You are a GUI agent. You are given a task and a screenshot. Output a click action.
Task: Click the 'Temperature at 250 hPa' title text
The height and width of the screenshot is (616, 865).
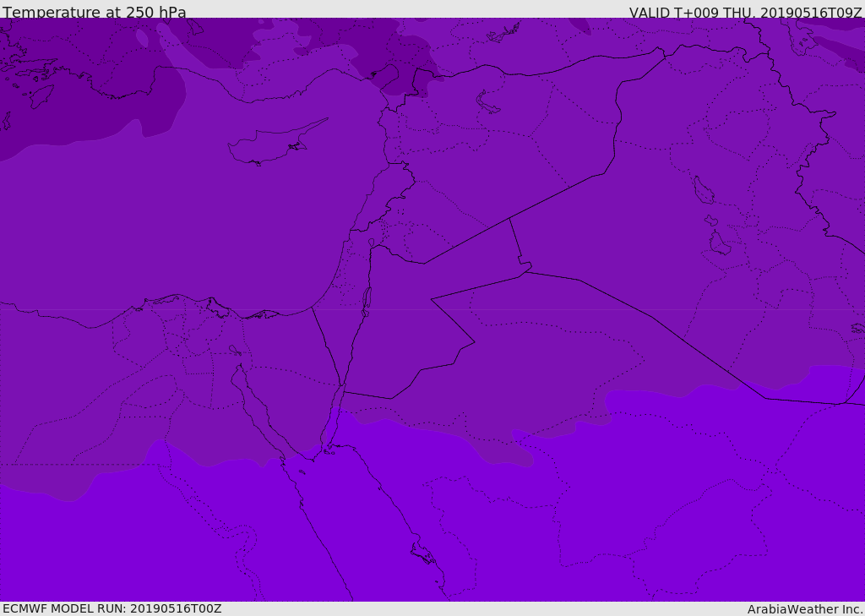tap(95, 12)
